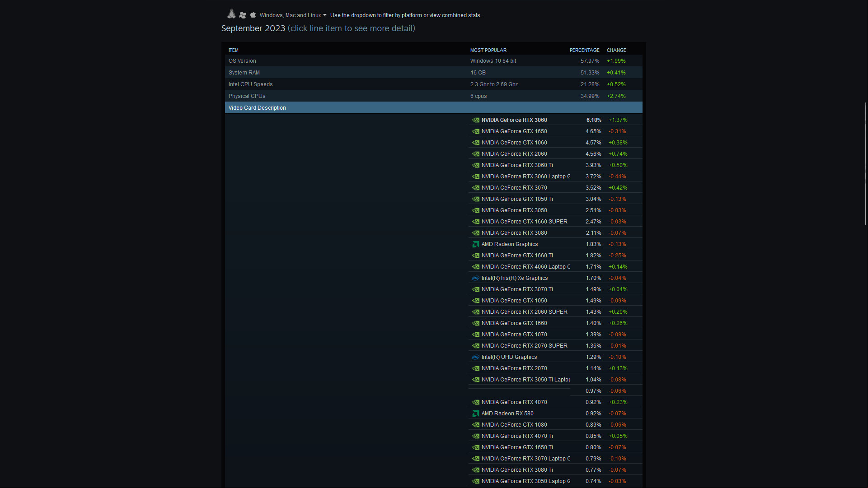Expand the OS Version row
The image size is (868, 488).
(x=433, y=61)
